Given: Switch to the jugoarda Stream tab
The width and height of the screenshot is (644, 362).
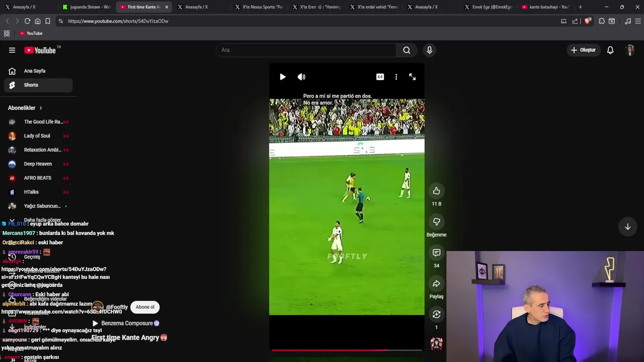Looking at the screenshot, I should 87,7.
